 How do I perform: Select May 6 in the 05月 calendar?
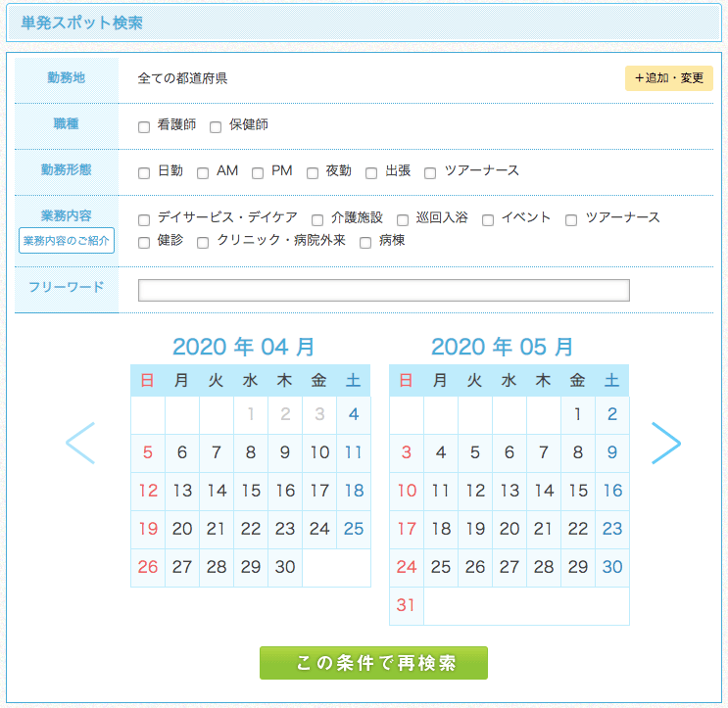point(510,452)
